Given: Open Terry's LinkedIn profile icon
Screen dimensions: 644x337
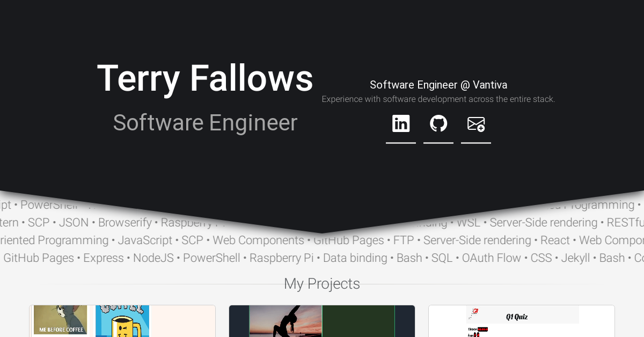Looking at the screenshot, I should 400,123.
